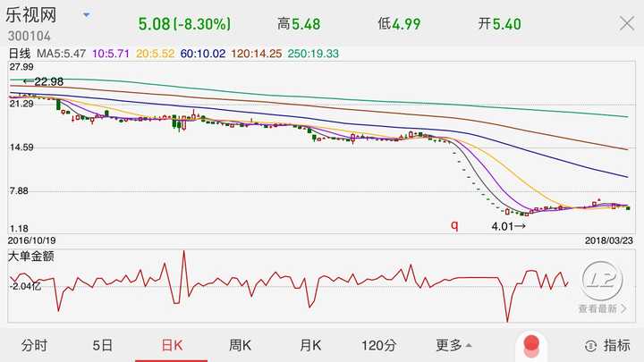Tap the 22.98 high price annotation
Image resolution: width=644 pixels, height=362 pixels.
click(x=44, y=81)
